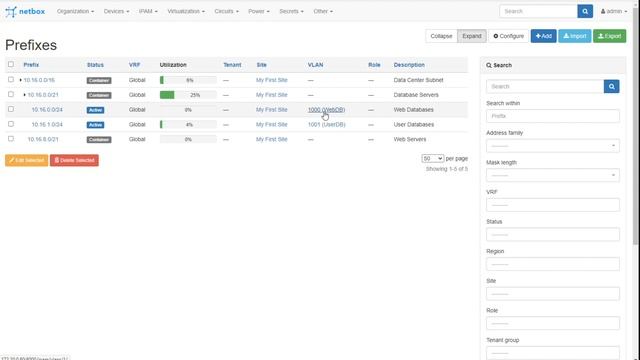The width and height of the screenshot is (640, 360).
Task: Click the sidebar search magnifier button
Action: [611, 87]
